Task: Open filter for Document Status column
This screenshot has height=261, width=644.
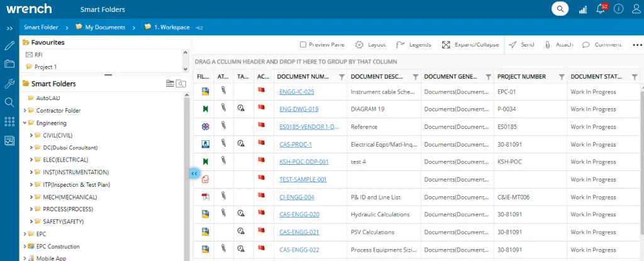Action: [x=635, y=77]
